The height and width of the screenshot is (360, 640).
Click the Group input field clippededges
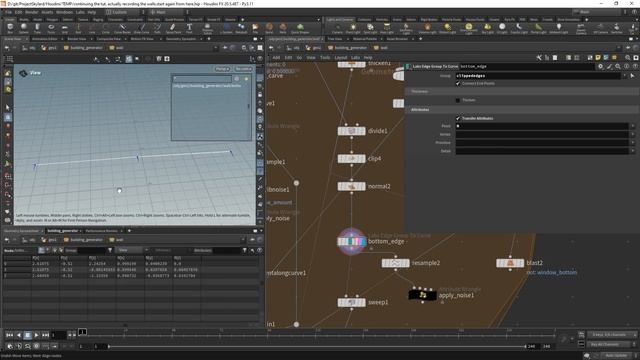coord(538,76)
